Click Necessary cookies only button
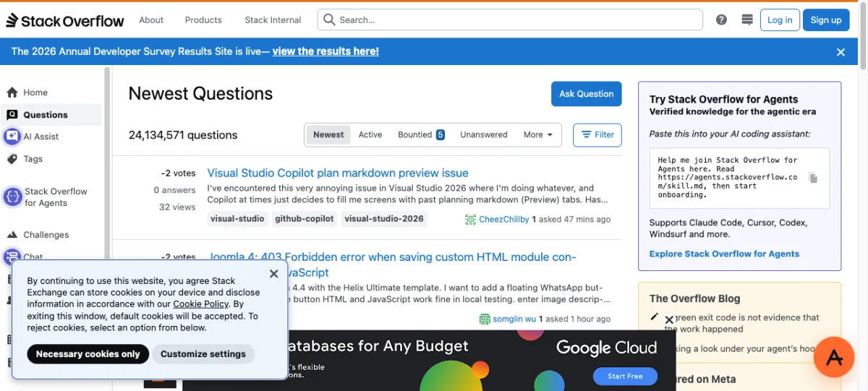This screenshot has height=391, width=868. [x=88, y=354]
